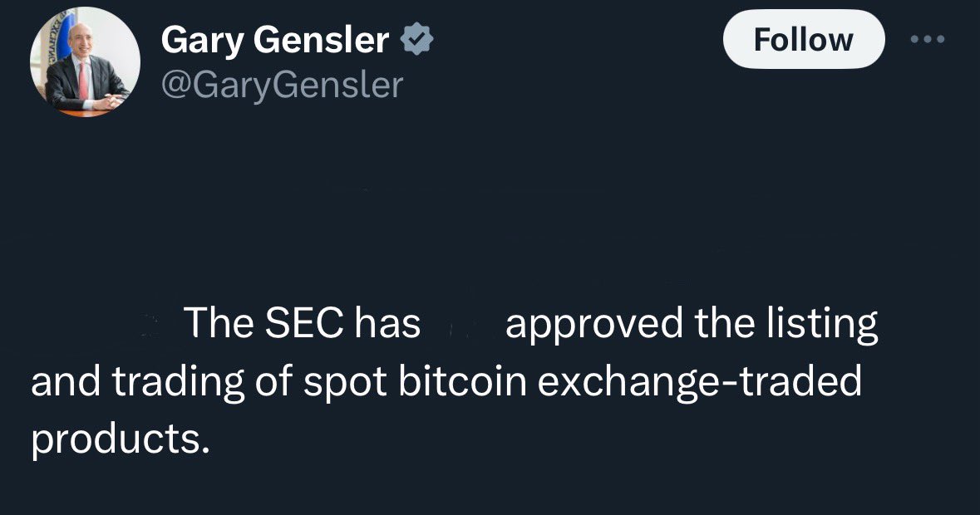The width and height of the screenshot is (980, 515).
Task: Click the word "approved" in the tweet
Action: pyautogui.click(x=593, y=325)
